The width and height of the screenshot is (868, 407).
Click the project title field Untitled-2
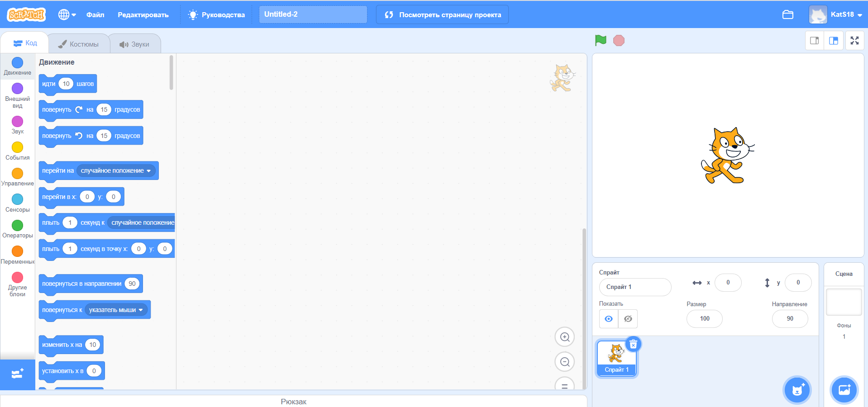click(x=313, y=14)
